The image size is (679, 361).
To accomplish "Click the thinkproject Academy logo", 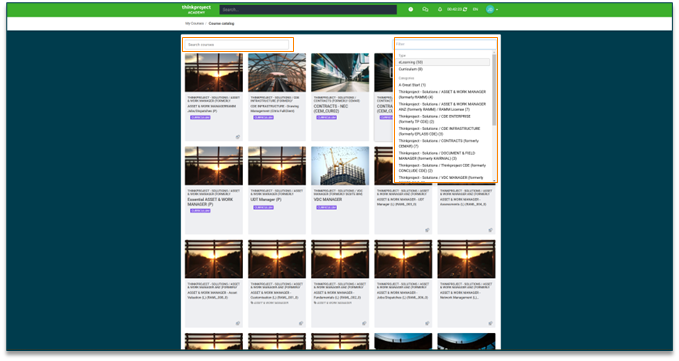I will point(196,9).
